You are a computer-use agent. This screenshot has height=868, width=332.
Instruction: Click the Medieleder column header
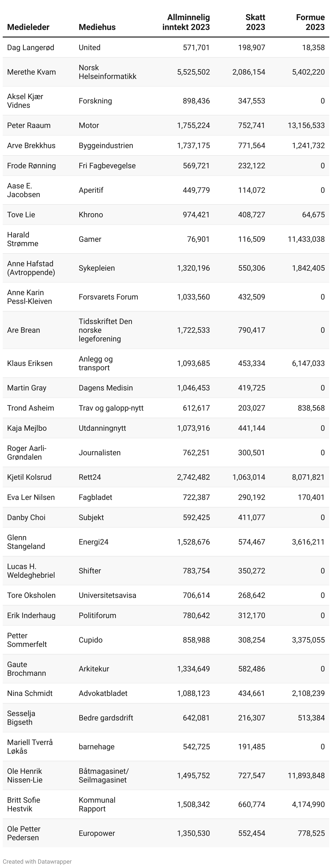(28, 27)
